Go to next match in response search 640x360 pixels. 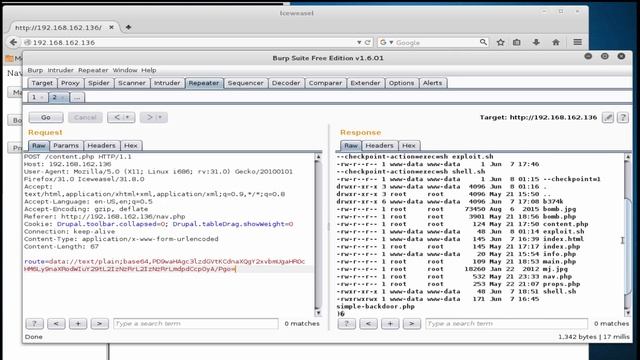[411, 324]
